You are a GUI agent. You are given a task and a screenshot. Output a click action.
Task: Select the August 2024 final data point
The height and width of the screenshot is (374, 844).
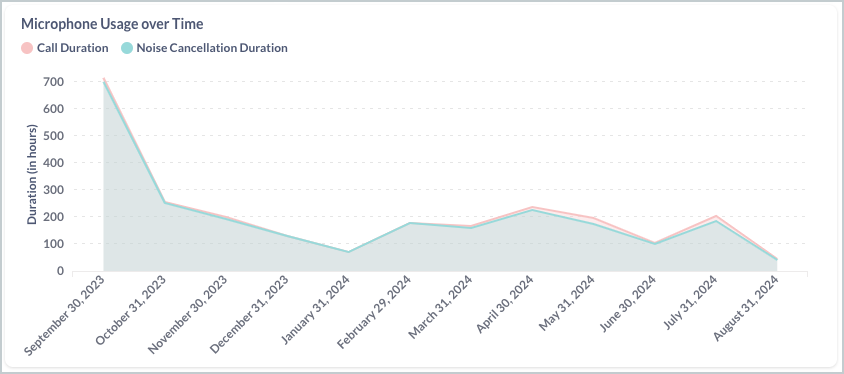[777, 259]
